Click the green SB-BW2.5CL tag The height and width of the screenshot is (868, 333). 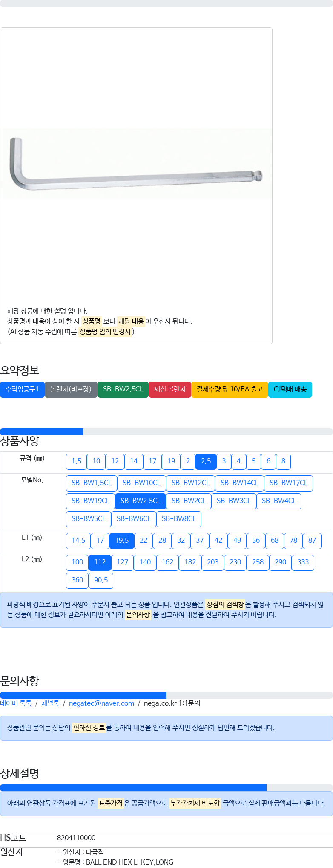tap(123, 389)
